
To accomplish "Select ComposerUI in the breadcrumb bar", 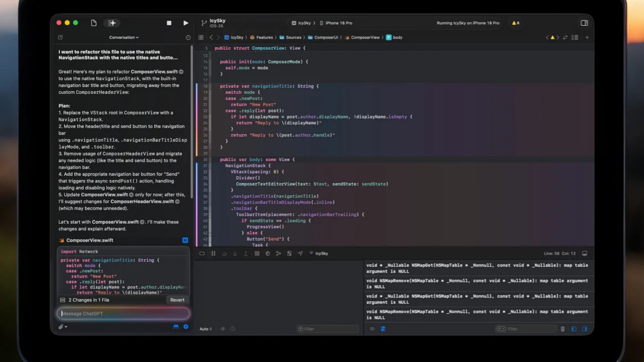I will pos(326,38).
